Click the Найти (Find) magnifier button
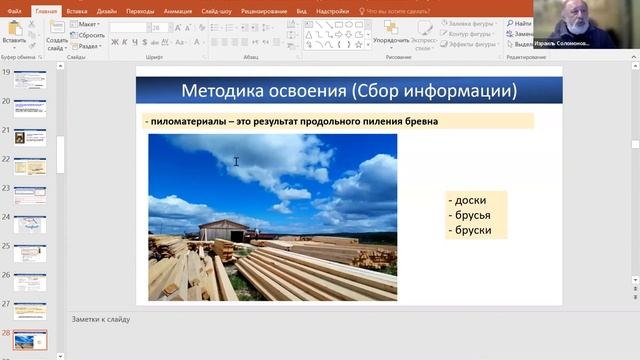The width and height of the screenshot is (640, 360). 519,24
